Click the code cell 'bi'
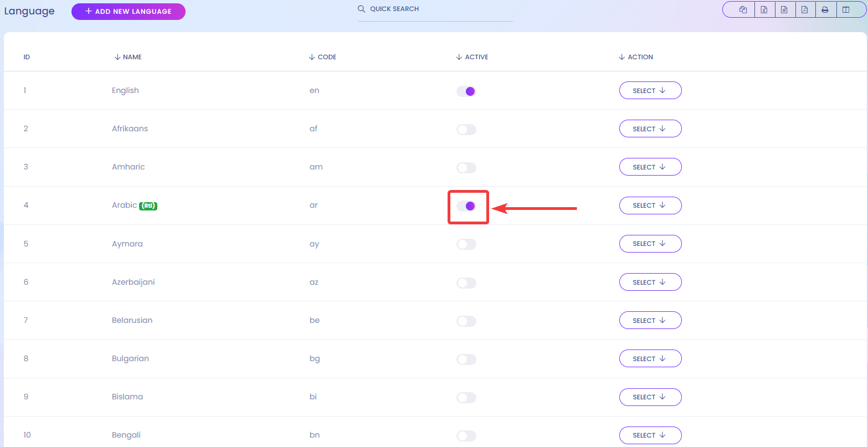This screenshot has height=447, width=868. 314,397
